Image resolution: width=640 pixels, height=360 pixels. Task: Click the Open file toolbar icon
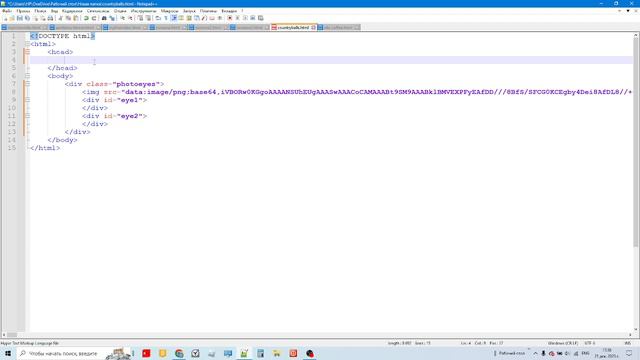(x=12, y=18)
